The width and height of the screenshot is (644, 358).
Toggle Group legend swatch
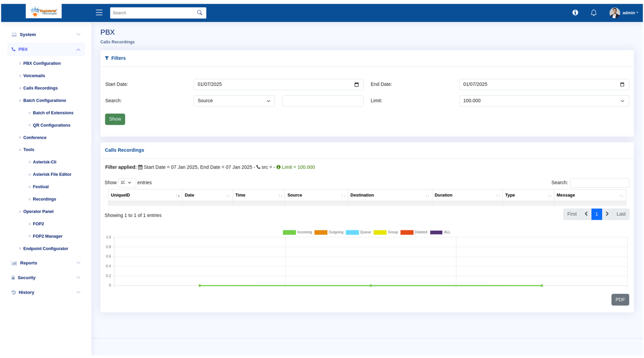pyautogui.click(x=380, y=232)
